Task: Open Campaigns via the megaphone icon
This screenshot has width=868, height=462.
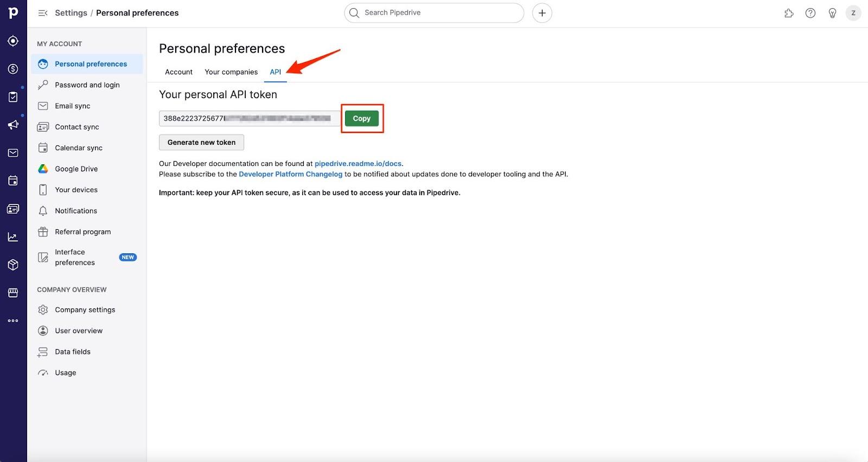Action: point(13,125)
